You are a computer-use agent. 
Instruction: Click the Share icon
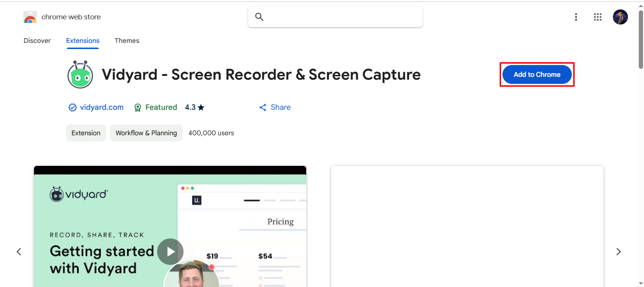pos(263,107)
